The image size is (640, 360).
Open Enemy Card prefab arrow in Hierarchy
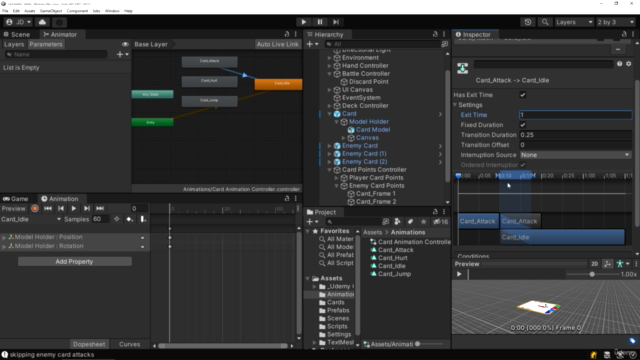pyautogui.click(x=440, y=146)
